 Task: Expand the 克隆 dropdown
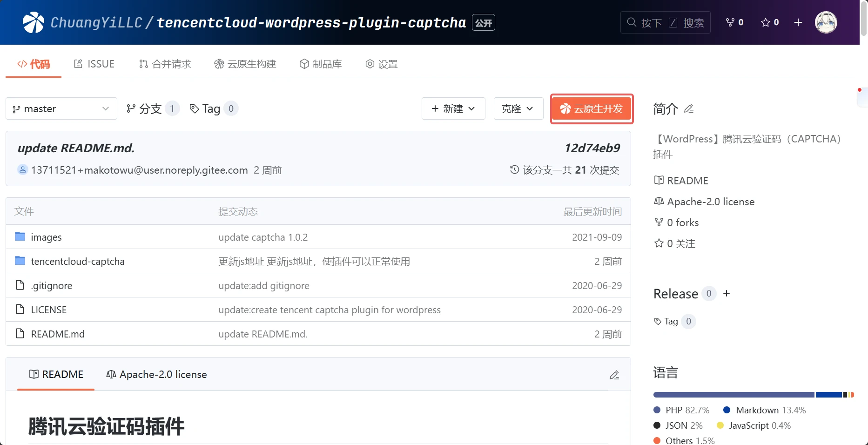(x=518, y=108)
